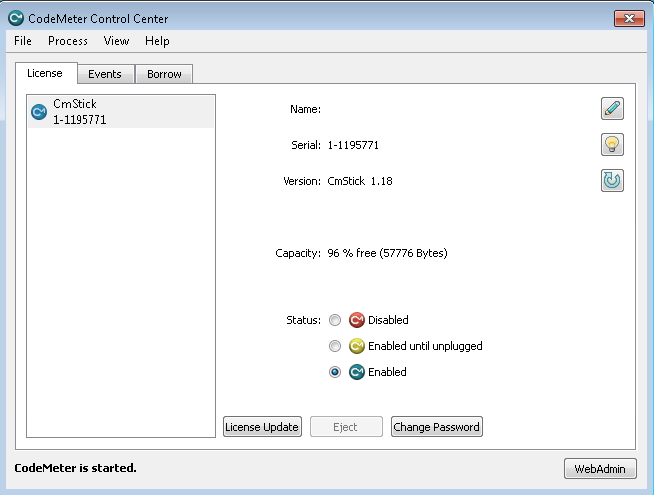Click capacity text 96 % free (57776 Bytes)
Viewport: 654px width, 495px height.
(387, 253)
